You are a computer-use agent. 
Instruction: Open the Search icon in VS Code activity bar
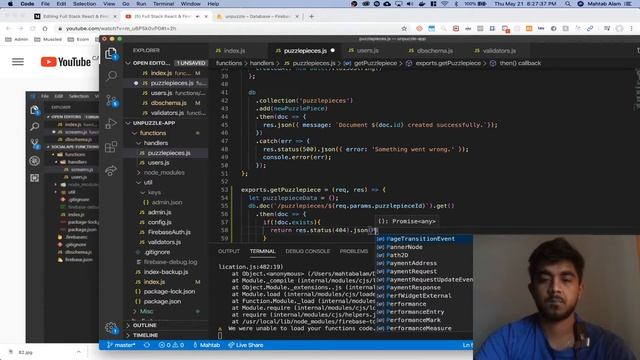click(111, 76)
